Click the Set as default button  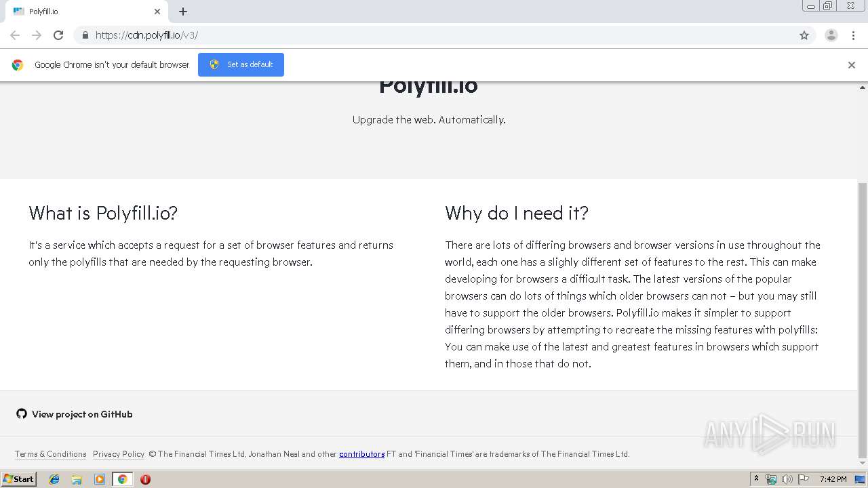point(241,64)
